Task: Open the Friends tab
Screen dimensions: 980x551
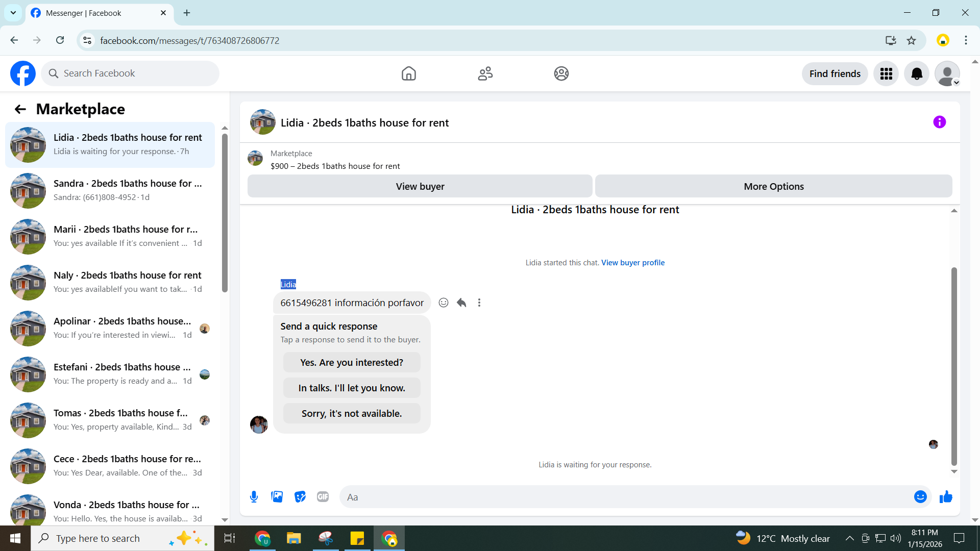Action: coord(485,74)
